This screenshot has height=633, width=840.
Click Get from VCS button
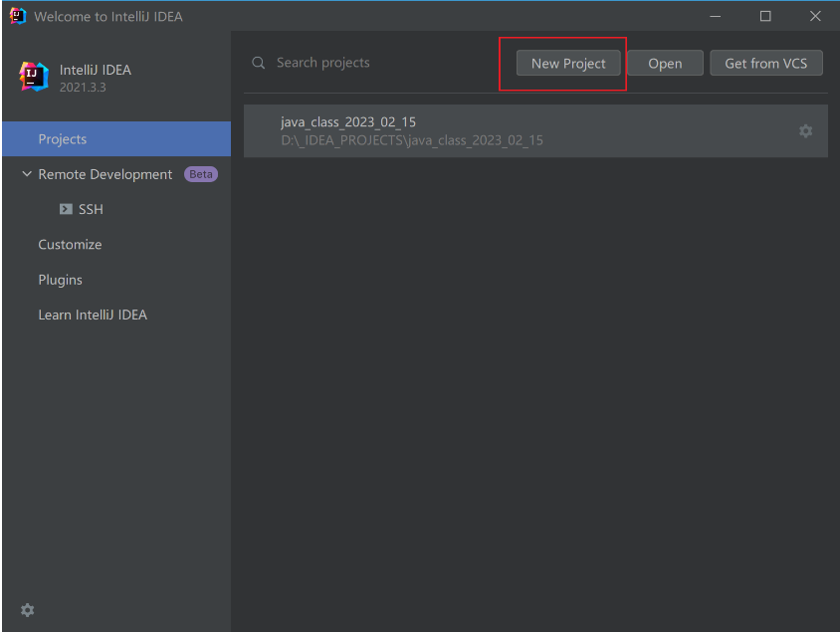765,63
